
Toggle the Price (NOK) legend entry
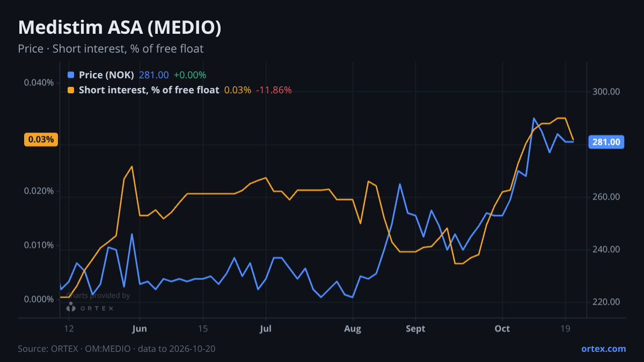pyautogui.click(x=106, y=75)
